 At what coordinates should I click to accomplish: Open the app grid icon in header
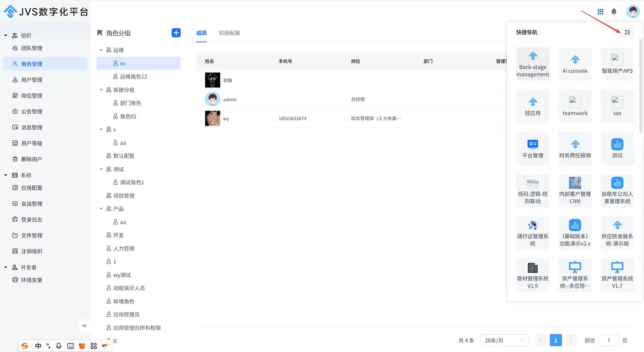[x=600, y=12]
